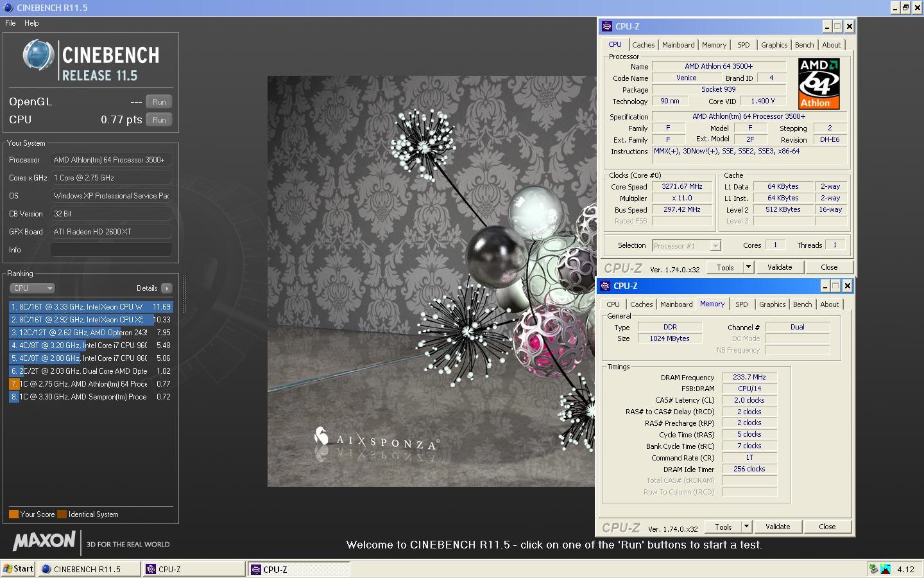Open the Help menu in Cinebench
This screenshot has height=578, width=924.
click(x=31, y=23)
